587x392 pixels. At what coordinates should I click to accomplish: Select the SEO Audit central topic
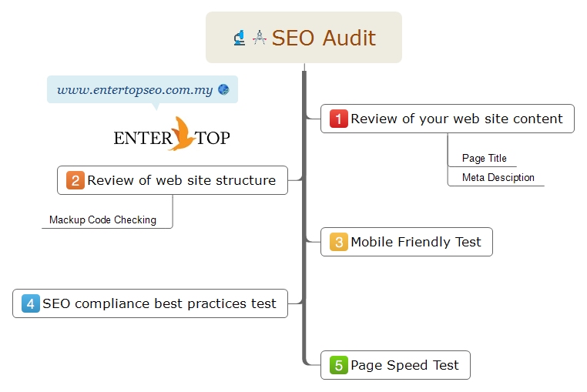(304, 38)
